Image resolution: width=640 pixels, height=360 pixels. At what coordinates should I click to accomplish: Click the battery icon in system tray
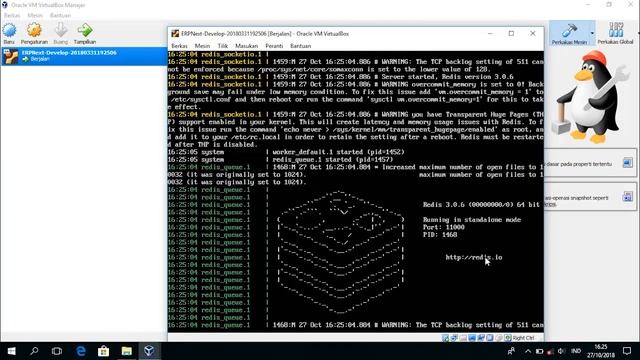pyautogui.click(x=539, y=351)
